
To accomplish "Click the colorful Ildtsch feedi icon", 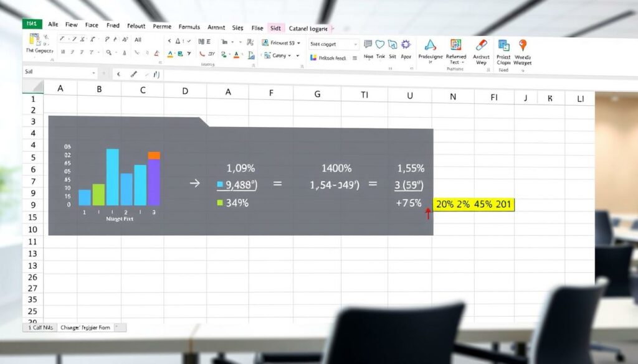I will (x=313, y=58).
